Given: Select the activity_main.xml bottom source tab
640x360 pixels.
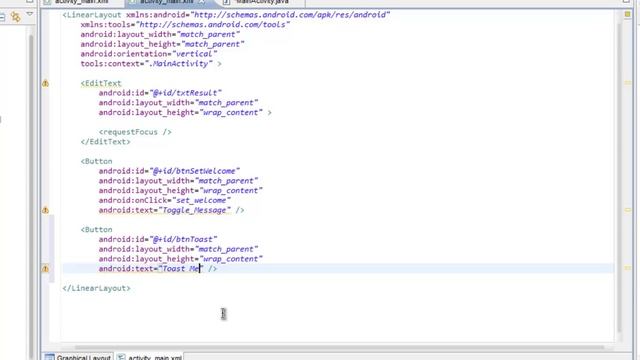Looking at the screenshot, I should click(x=149, y=357).
